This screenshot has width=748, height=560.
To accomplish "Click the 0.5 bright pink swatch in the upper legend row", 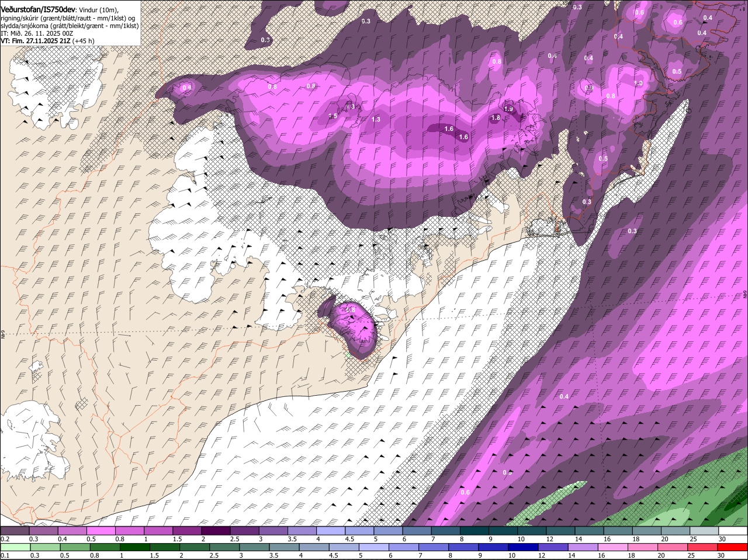I will [x=101, y=531].
